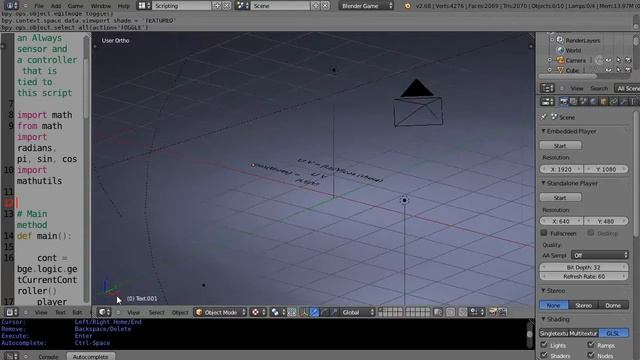This screenshot has width=640, height=360.
Task: Open the File menu
Action: [x=39, y=6]
